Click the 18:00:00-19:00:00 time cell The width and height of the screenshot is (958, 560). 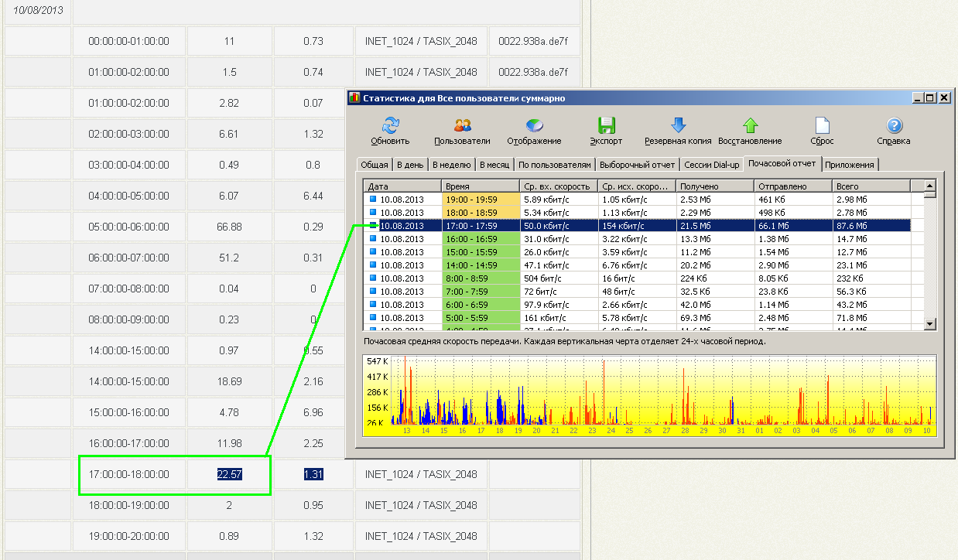(129, 505)
